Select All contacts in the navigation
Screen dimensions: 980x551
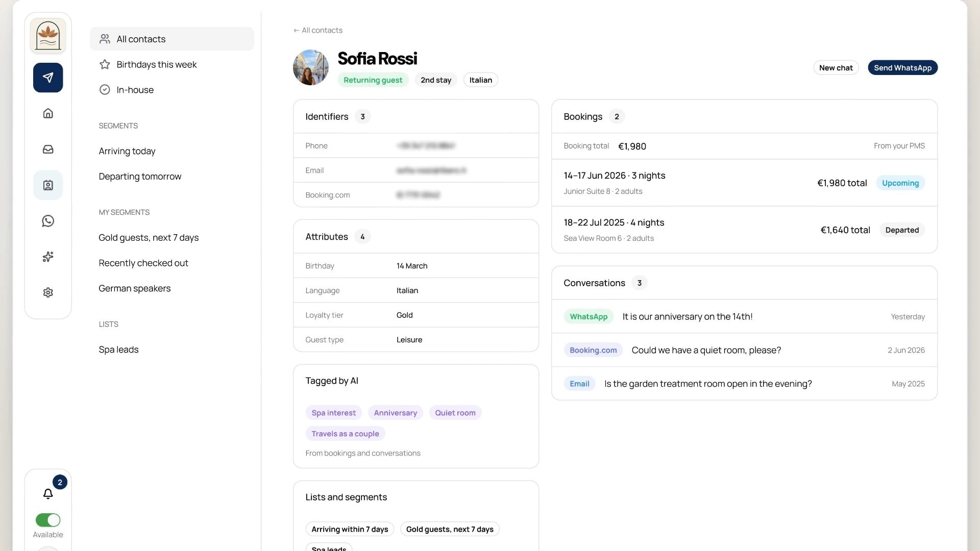tap(172, 39)
